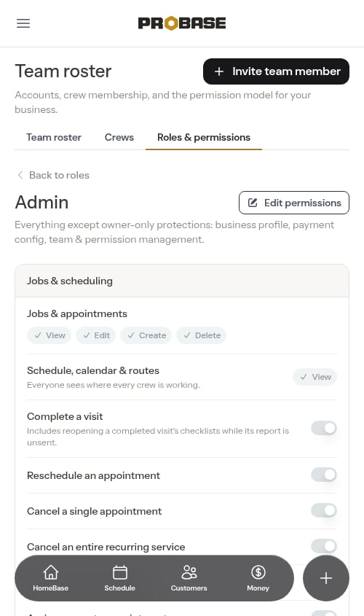This screenshot has width=364, height=616.
Task: Toggle Cancel a single appointment switch
Action: [x=324, y=510]
